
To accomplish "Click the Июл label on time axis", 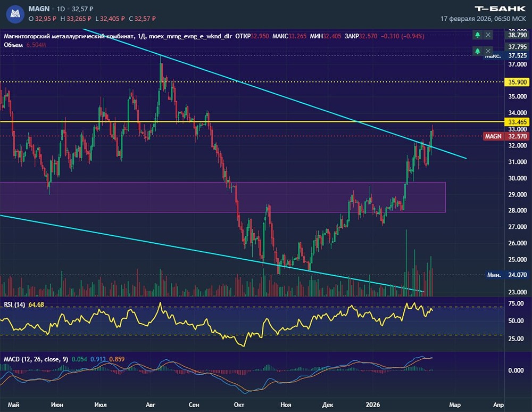I will 101,405.
